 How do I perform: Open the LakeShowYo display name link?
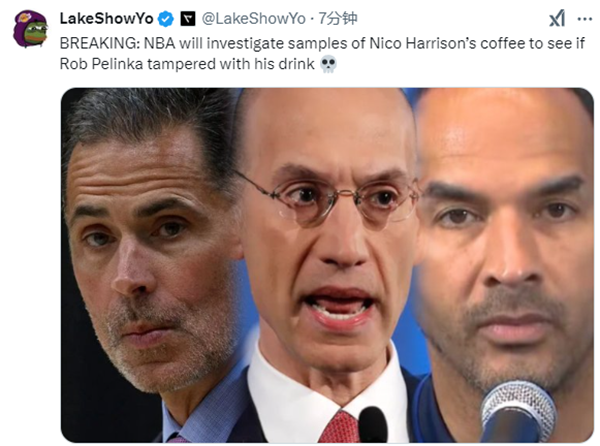(106, 18)
